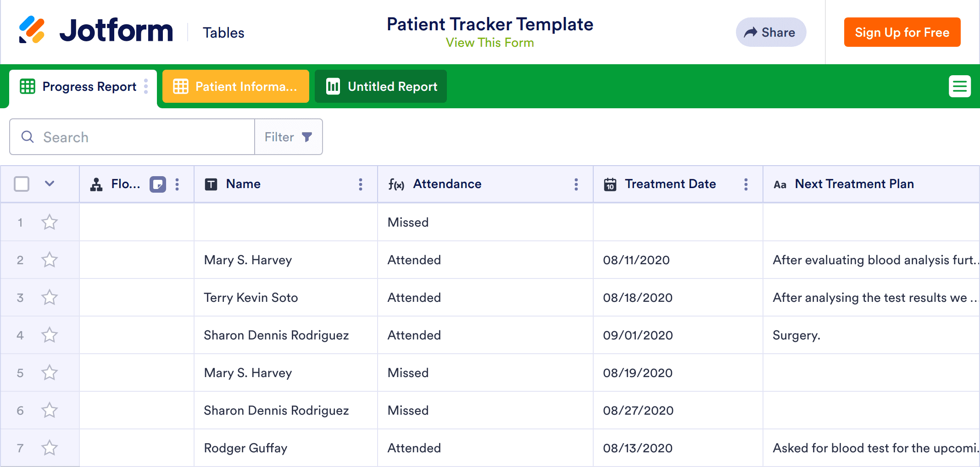Star row 7 for Rodger Guffay
Screen dimensions: 980x467
[50, 448]
